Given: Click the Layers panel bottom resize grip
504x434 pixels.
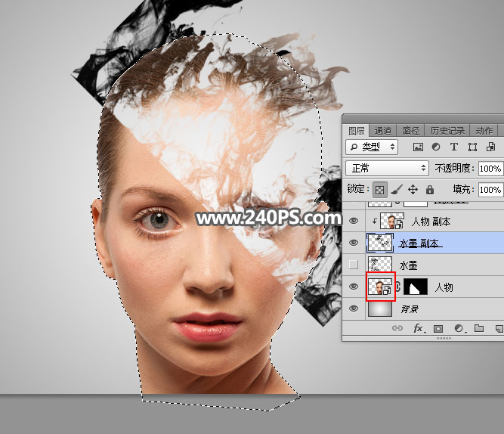Looking at the screenshot, I should coord(444,338).
